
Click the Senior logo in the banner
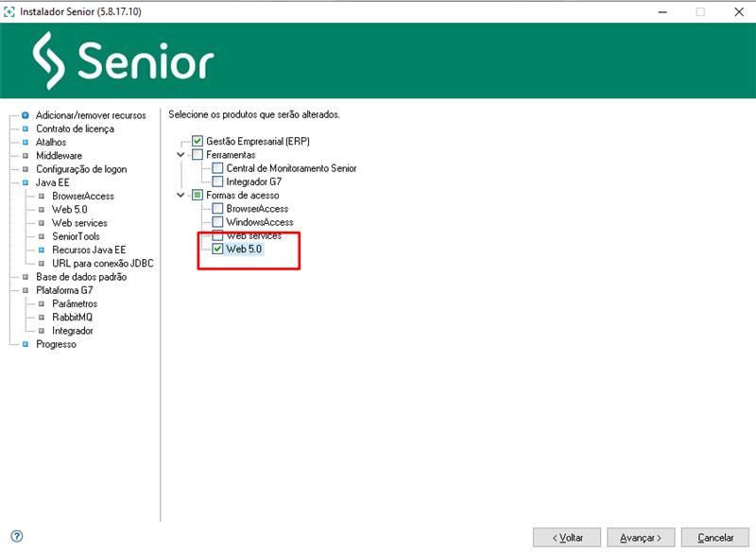click(124, 60)
